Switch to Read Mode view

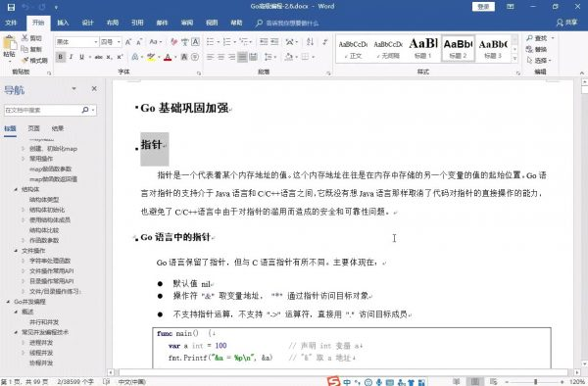(x=457, y=381)
